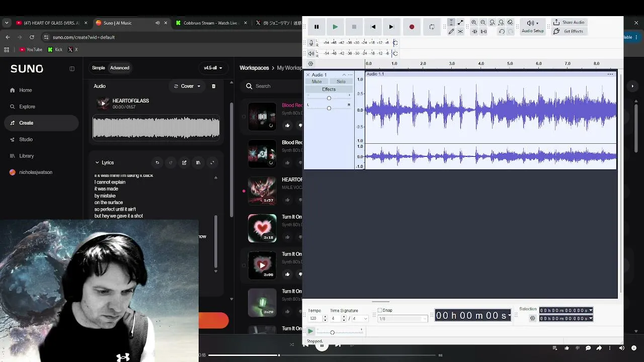Viewport: 644px width, 362px height.
Task: Click the lyrics undo icon
Action: point(157,163)
